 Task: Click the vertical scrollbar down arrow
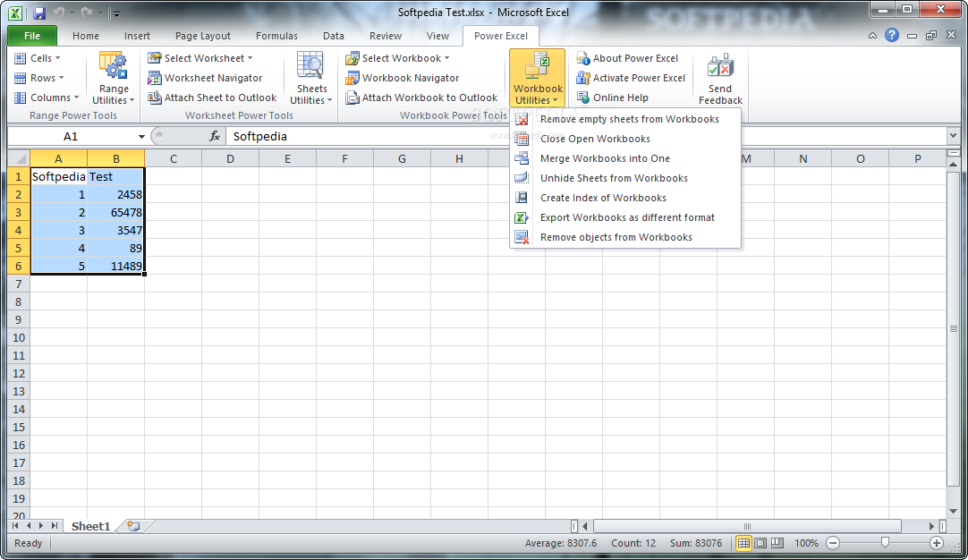point(953,511)
